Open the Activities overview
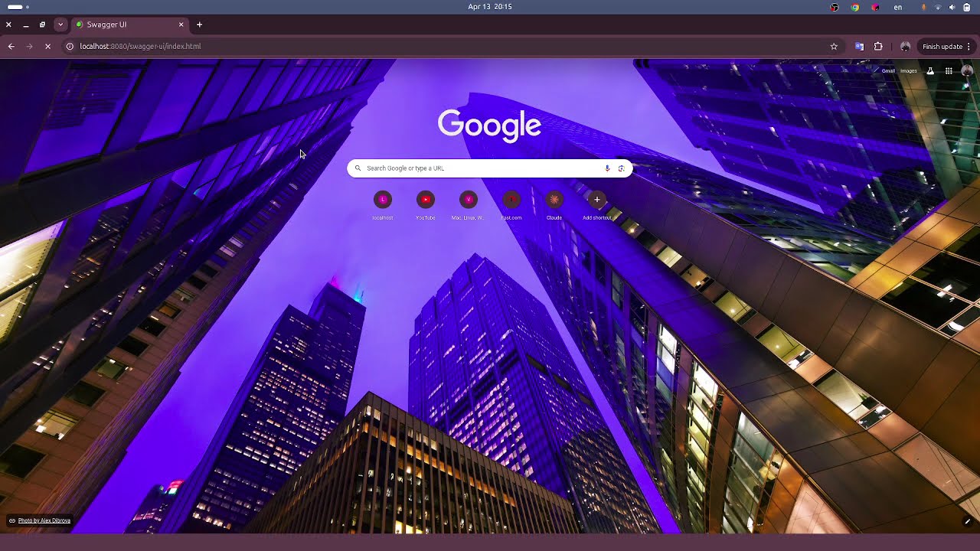The image size is (980, 551). point(18,7)
